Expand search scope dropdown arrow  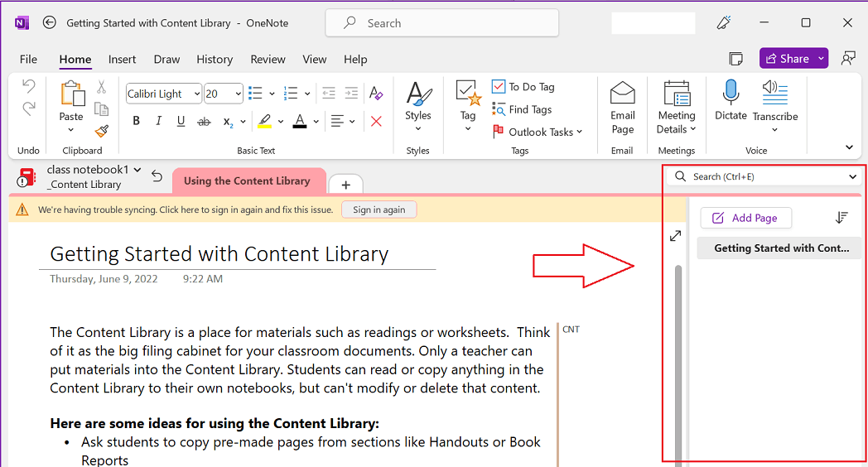[x=852, y=176]
